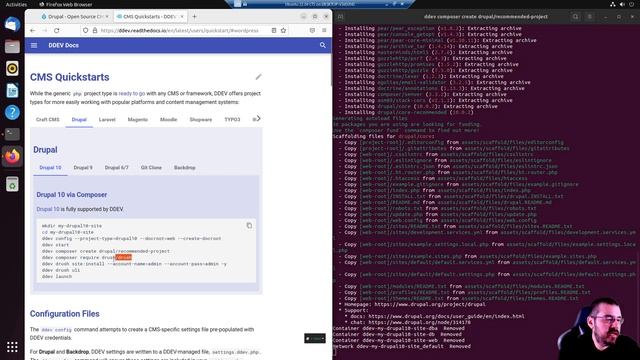The image size is (640, 360).
Task: Bookmark this page with the star icon
Action: point(283,31)
